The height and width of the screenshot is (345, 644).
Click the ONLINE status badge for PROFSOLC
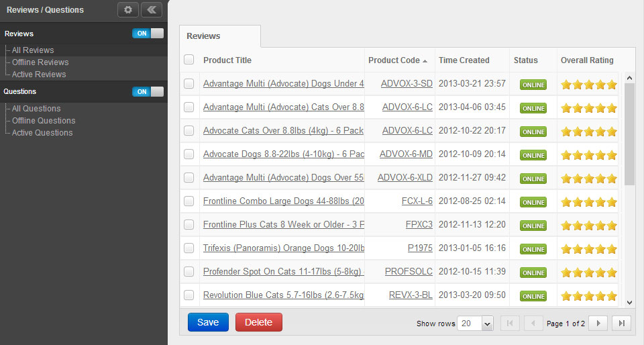pyautogui.click(x=533, y=273)
